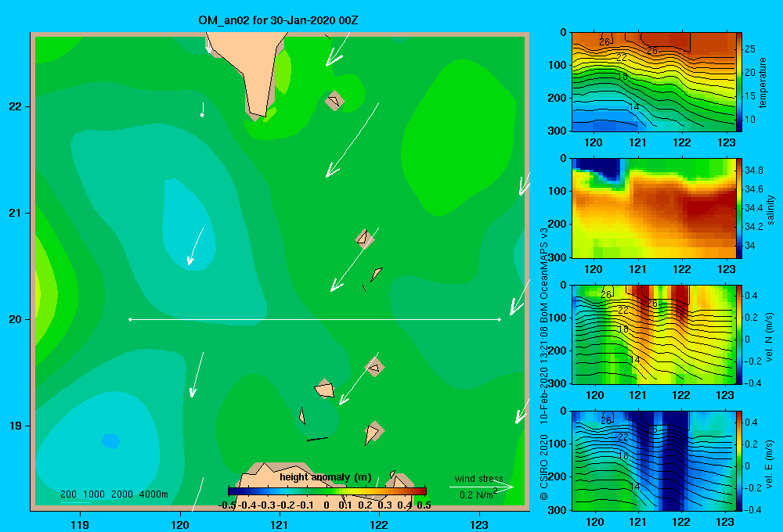
Task: Open the eastward velocity section panel
Action: pos(654,461)
